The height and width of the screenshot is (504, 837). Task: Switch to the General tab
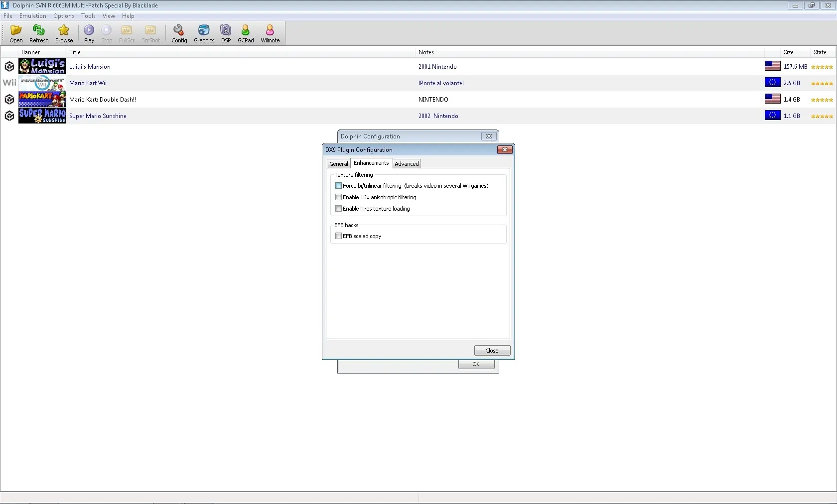tap(339, 164)
